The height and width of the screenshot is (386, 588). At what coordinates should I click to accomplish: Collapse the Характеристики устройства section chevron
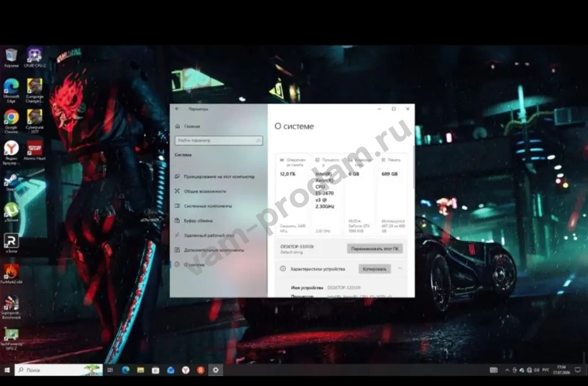point(400,269)
